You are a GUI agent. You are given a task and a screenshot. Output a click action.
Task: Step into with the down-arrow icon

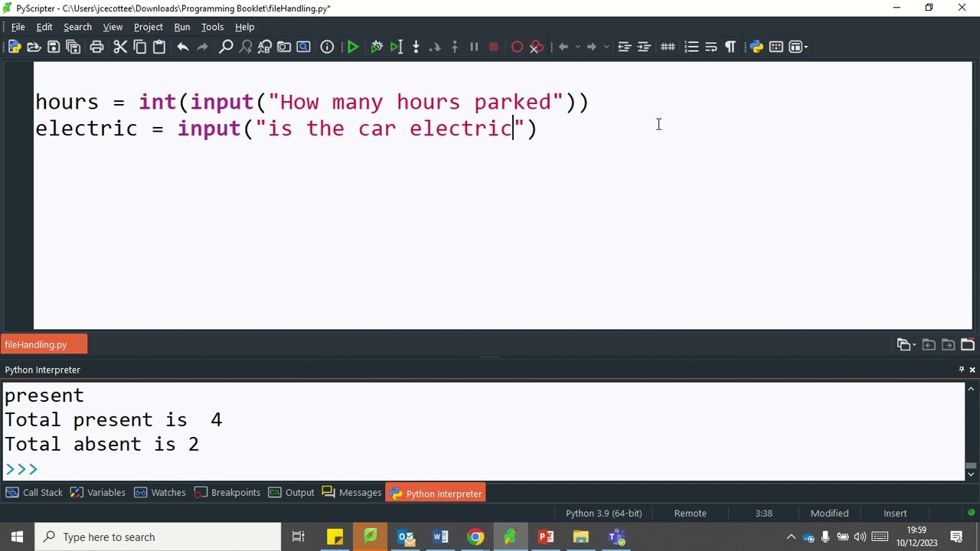tap(416, 47)
